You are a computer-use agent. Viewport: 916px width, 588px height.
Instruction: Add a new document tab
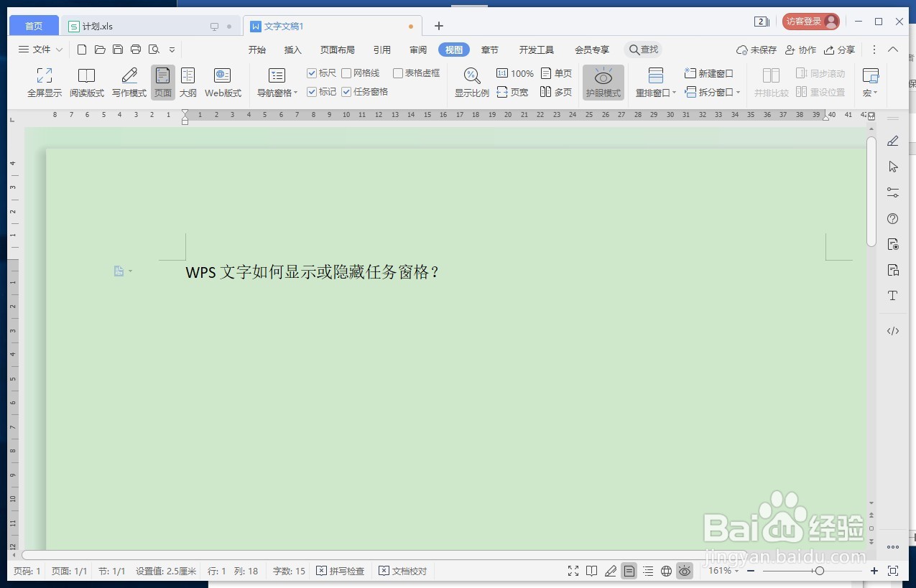439,26
